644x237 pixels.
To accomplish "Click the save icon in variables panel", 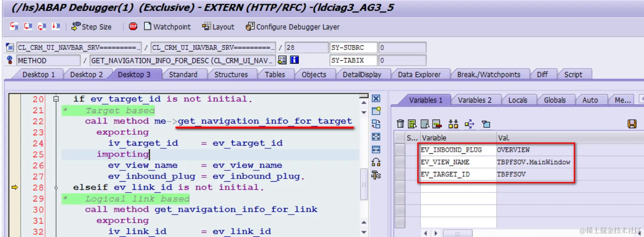I will (x=632, y=124).
